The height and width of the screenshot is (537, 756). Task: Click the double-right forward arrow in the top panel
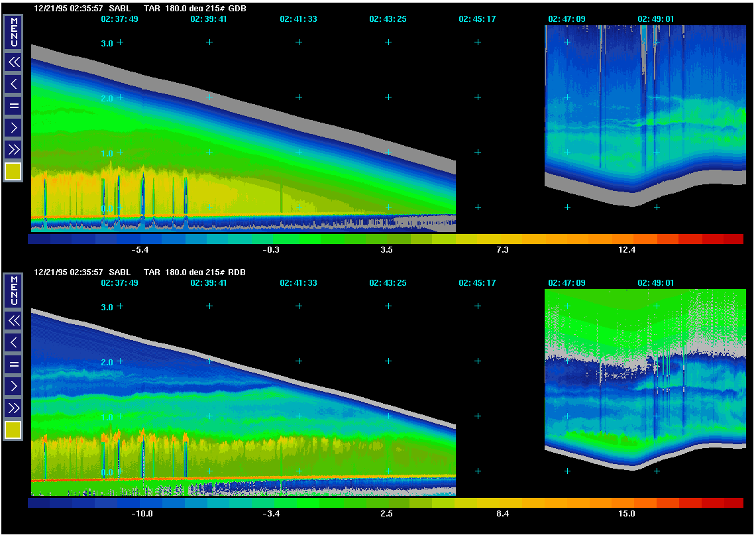pyautogui.click(x=13, y=149)
